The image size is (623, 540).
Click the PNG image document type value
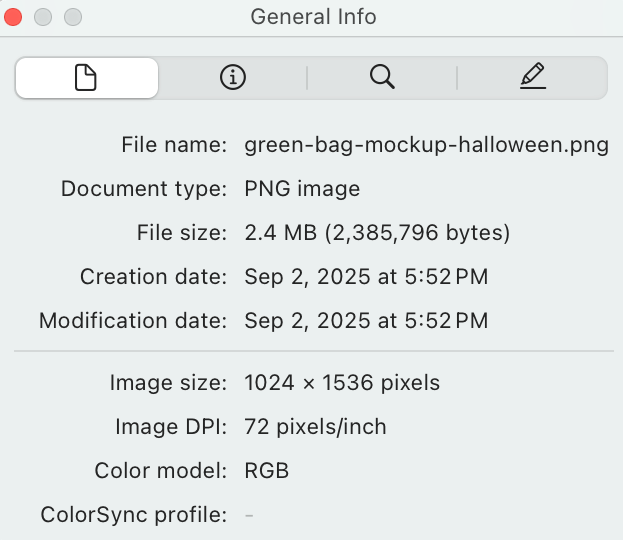coord(302,189)
